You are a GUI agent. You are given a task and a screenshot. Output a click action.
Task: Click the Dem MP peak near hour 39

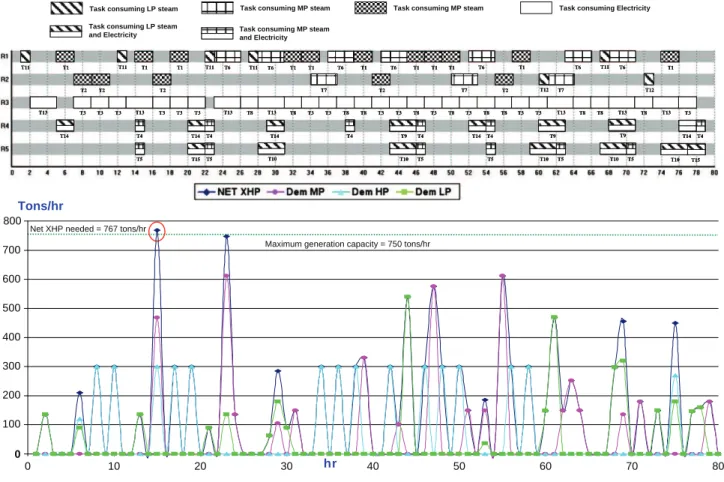click(x=364, y=358)
